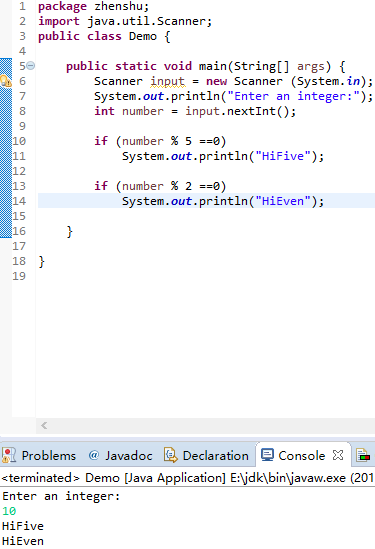
Task: Click the underlined input variable on line 6
Action: tap(167, 81)
